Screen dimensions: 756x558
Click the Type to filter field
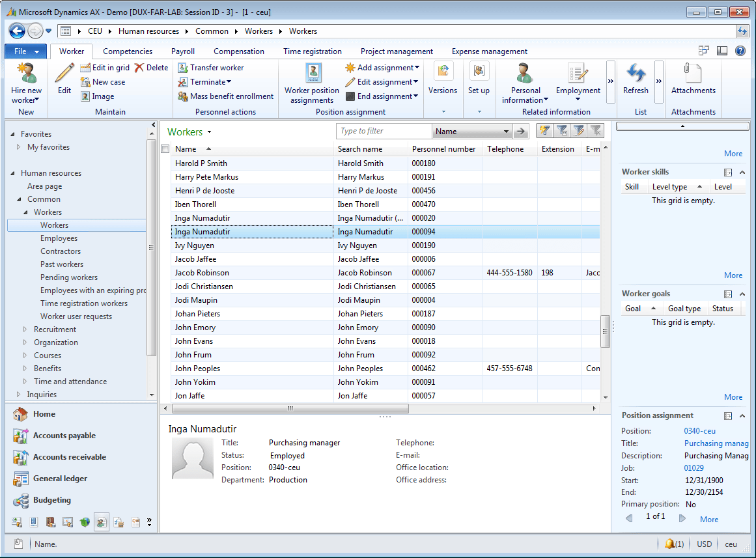pos(384,131)
